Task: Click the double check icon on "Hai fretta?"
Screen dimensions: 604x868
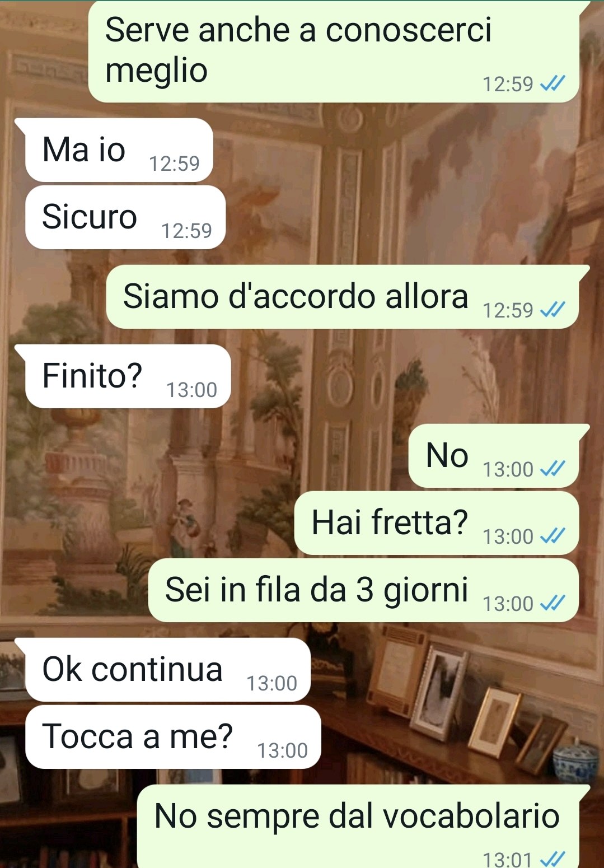Action: 553,536
